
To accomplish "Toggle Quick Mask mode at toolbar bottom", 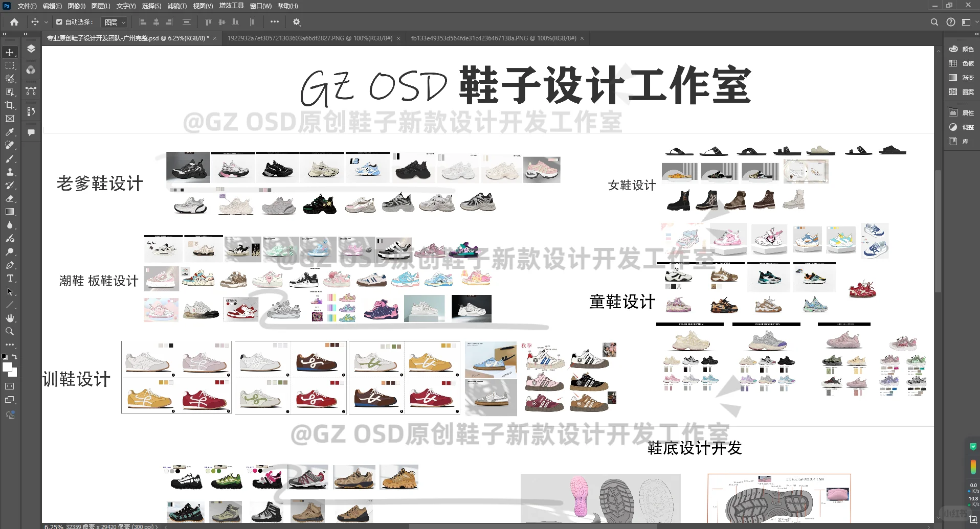I will (10, 387).
